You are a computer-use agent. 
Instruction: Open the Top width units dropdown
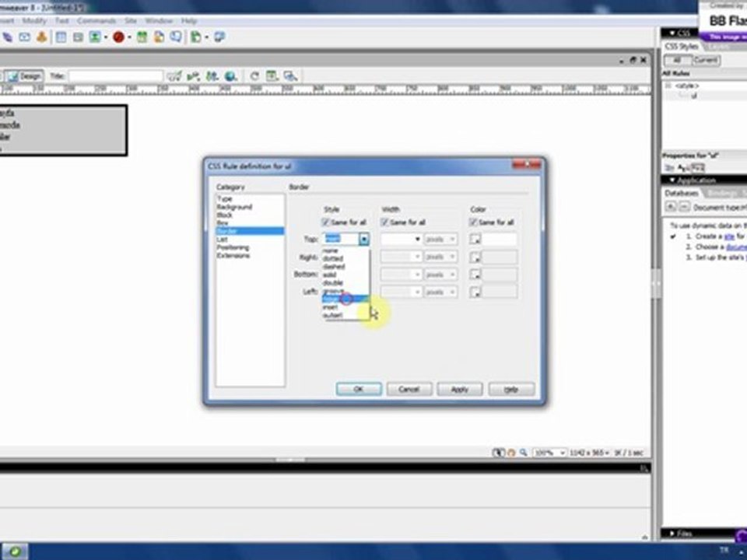coord(440,239)
